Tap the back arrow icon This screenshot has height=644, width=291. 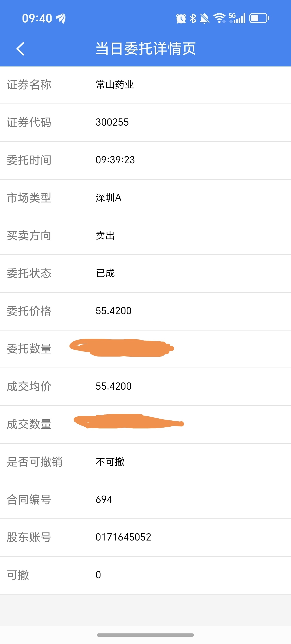point(20,49)
